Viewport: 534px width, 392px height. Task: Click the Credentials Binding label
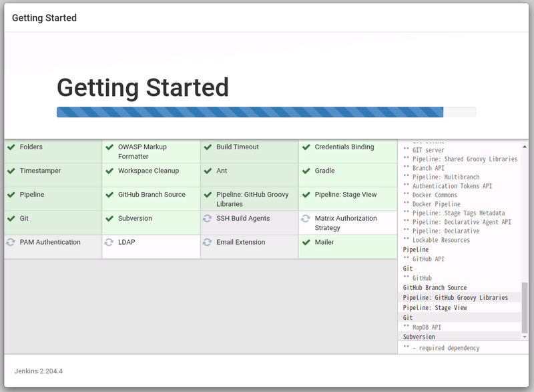(344, 147)
